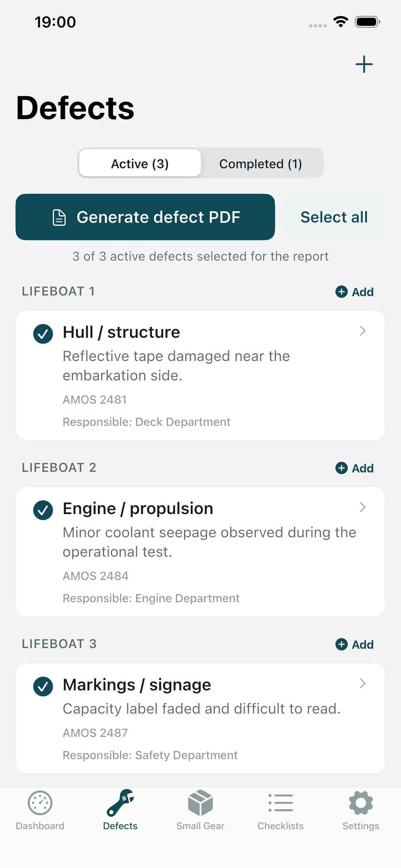The width and height of the screenshot is (401, 868).
Task: Expand the Markings / signage chevron
Action: coord(363,683)
